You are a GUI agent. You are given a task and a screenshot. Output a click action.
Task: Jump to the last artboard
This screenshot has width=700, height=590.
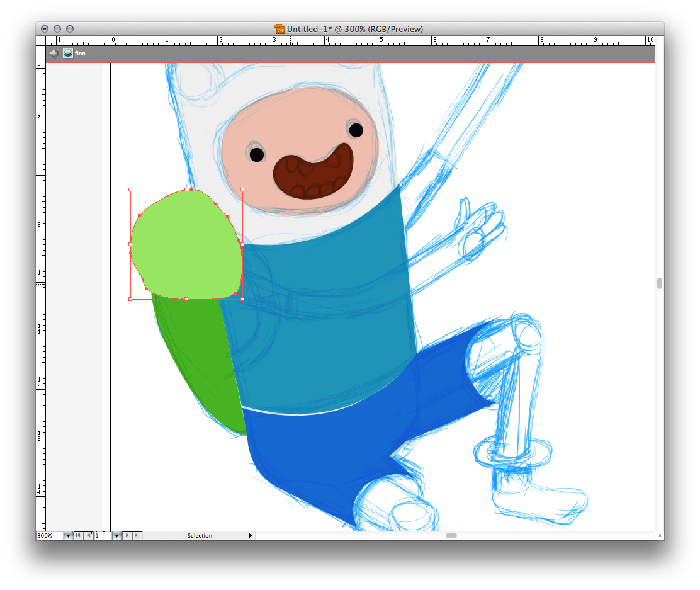pos(137,536)
